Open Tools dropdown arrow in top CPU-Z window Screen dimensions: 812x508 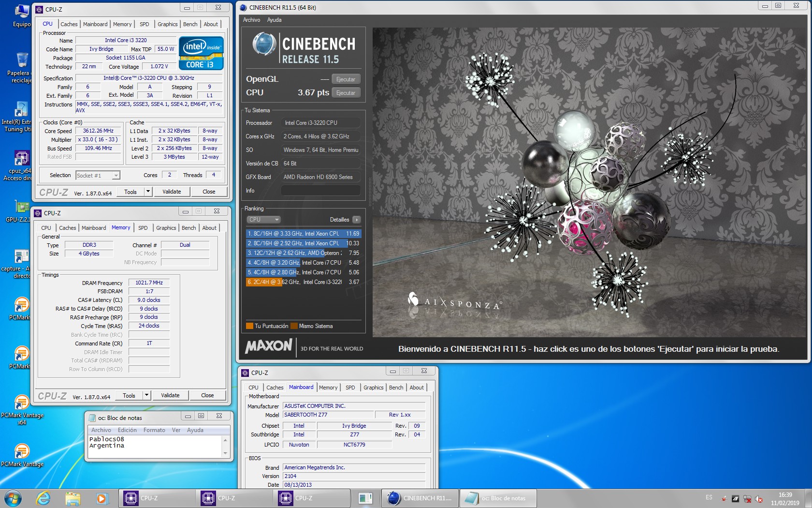(148, 192)
